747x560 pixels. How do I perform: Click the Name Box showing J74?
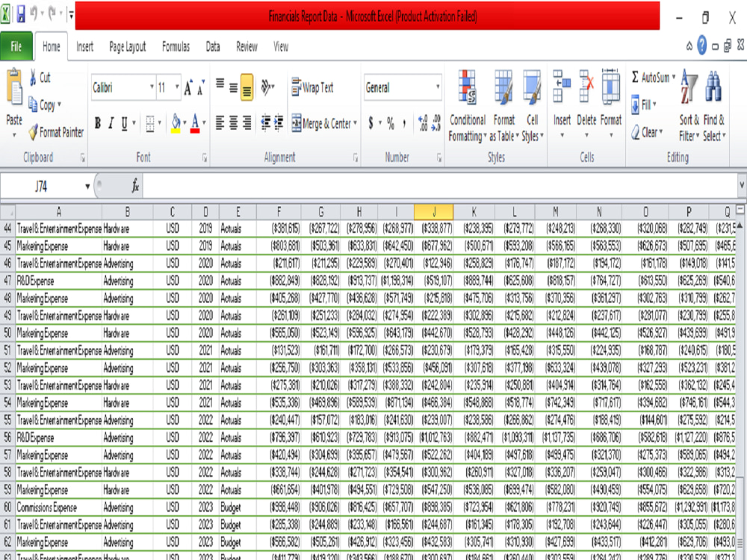(x=41, y=186)
